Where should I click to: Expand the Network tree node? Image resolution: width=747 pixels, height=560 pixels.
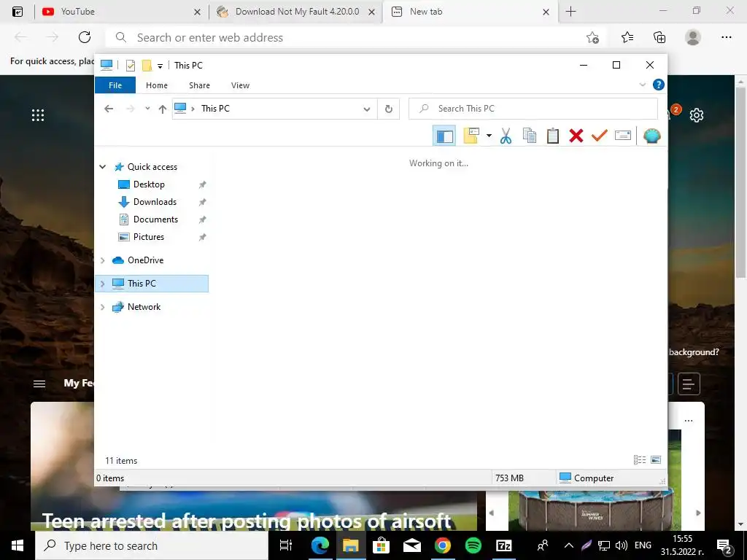coord(102,307)
